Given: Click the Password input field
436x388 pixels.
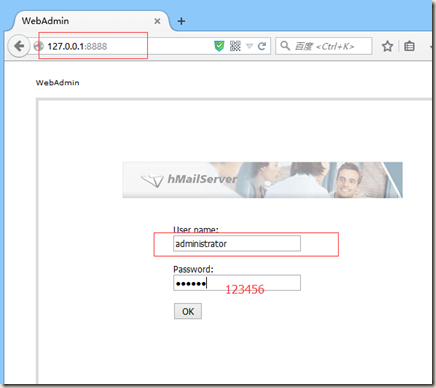Looking at the screenshot, I should click(237, 283).
